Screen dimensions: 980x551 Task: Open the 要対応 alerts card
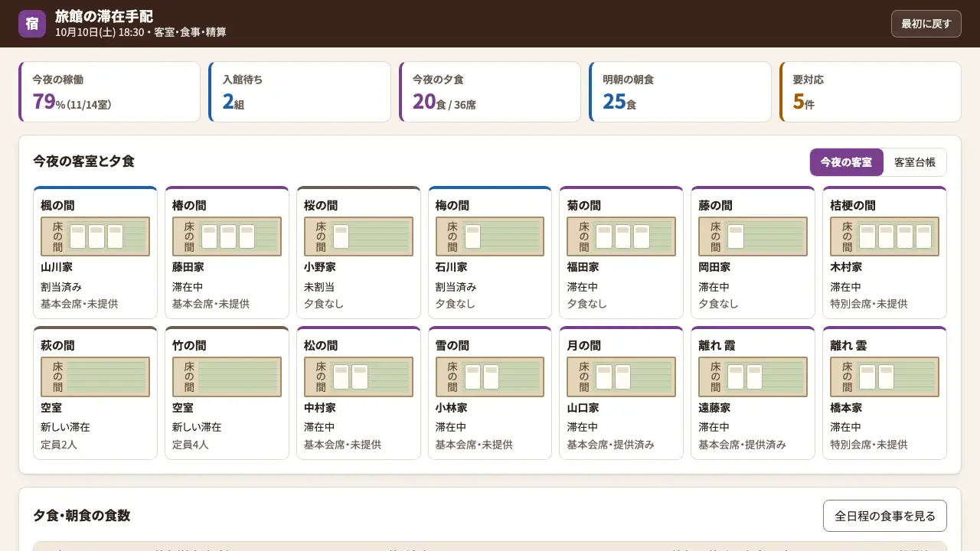click(871, 92)
